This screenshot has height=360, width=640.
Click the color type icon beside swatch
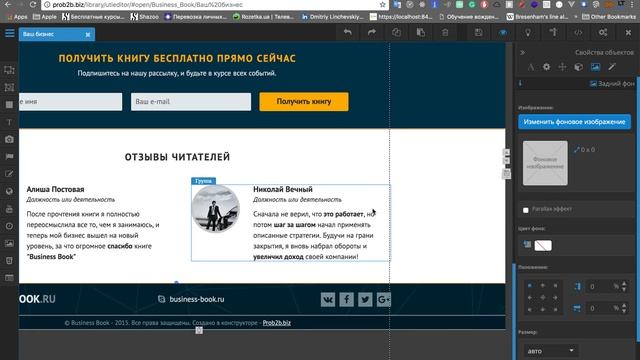[527, 244]
